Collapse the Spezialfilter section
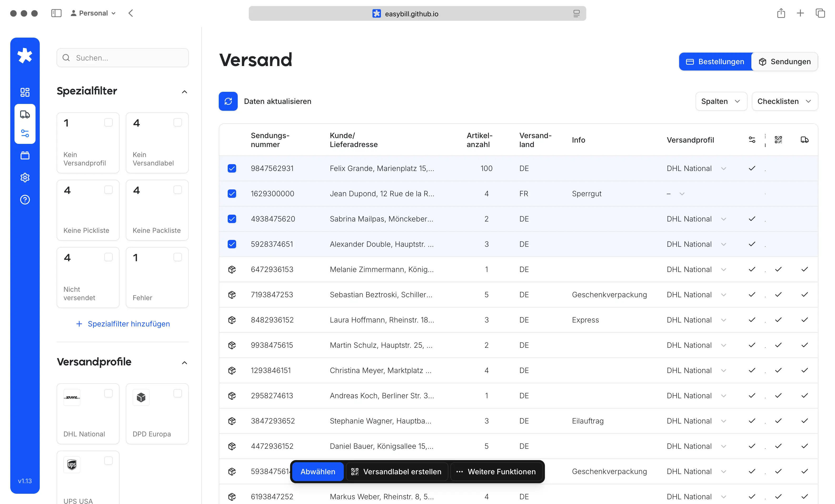835x504 pixels. (x=184, y=92)
